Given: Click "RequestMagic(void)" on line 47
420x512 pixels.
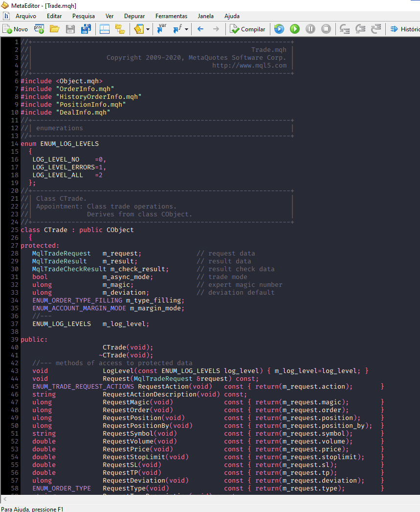Looking at the screenshot, I should tap(138, 402).
